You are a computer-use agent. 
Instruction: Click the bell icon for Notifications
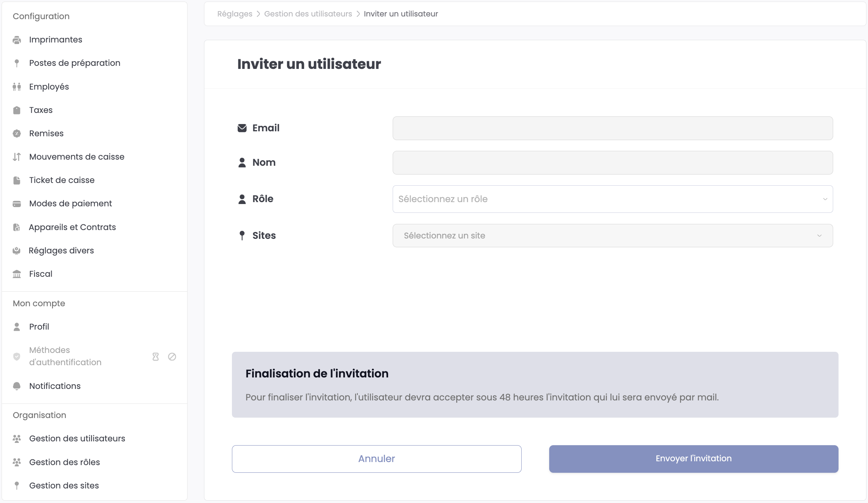tap(17, 386)
